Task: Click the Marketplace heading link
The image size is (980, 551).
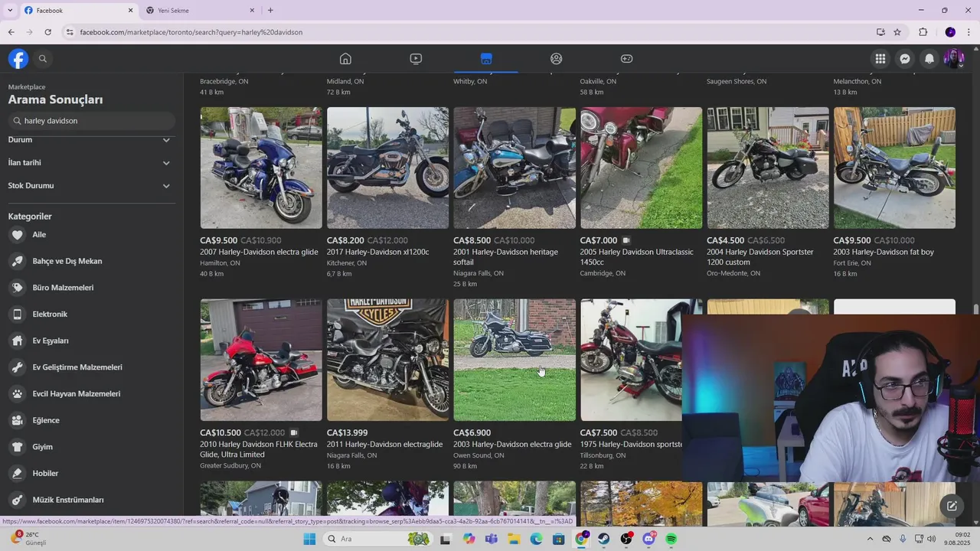Action: 27,87
